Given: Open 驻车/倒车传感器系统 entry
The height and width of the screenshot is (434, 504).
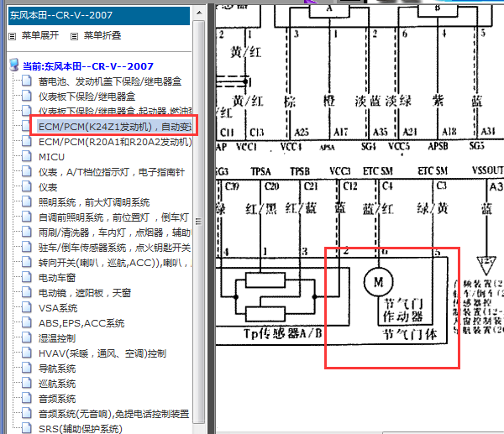Looking at the screenshot, I should (115, 248).
